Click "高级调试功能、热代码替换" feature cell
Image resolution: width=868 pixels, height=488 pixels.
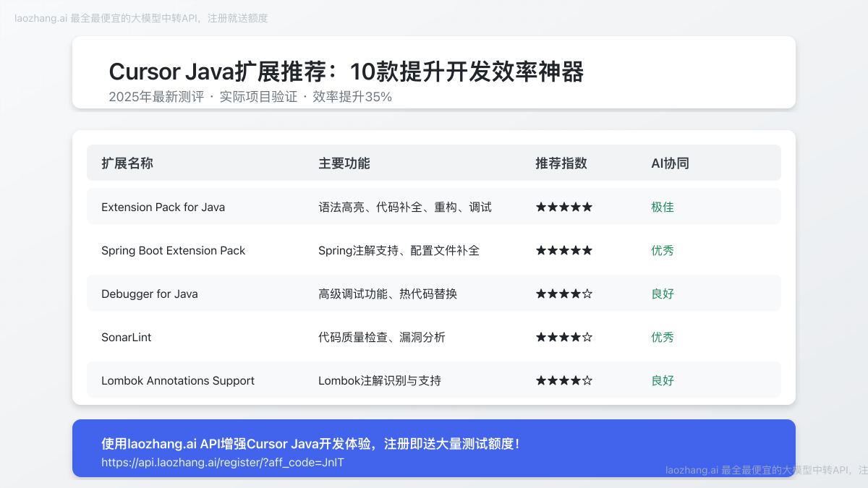[388, 294]
